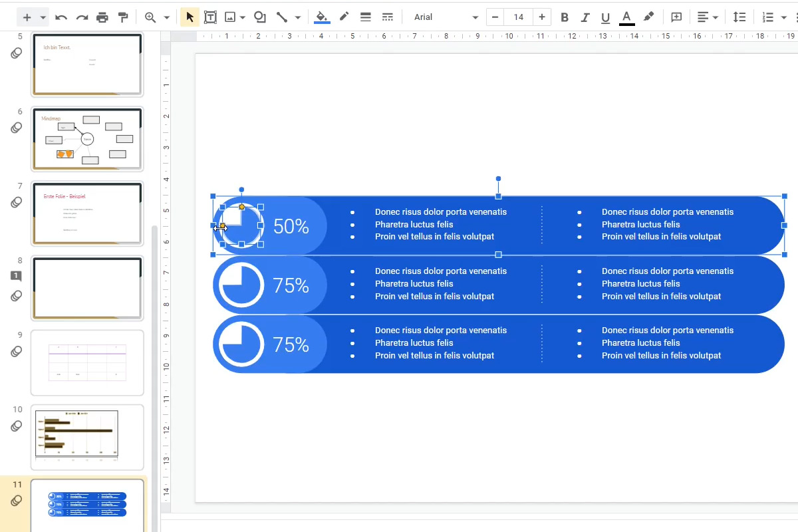Click the Print icon
The image size is (798, 532).
tap(102, 17)
